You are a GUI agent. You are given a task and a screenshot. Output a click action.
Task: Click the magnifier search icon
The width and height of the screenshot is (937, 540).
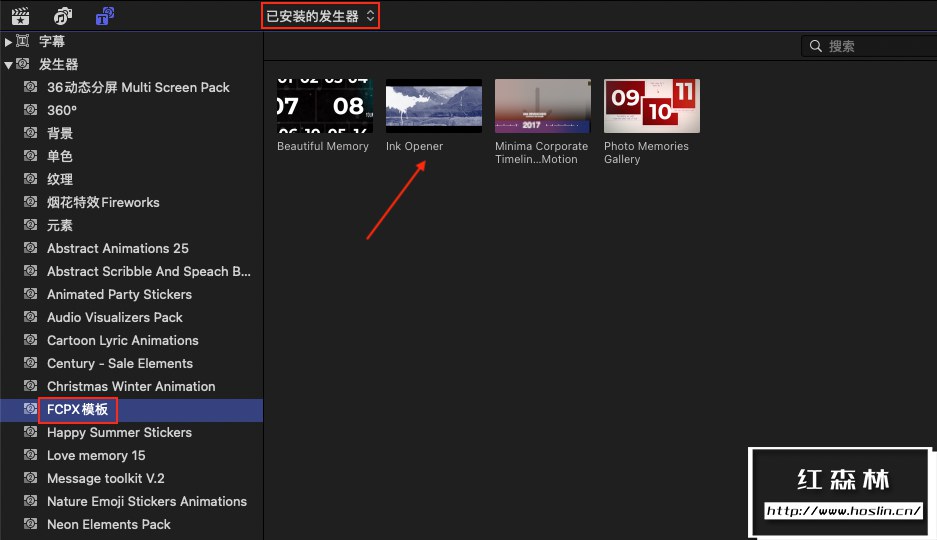pyautogui.click(x=816, y=46)
